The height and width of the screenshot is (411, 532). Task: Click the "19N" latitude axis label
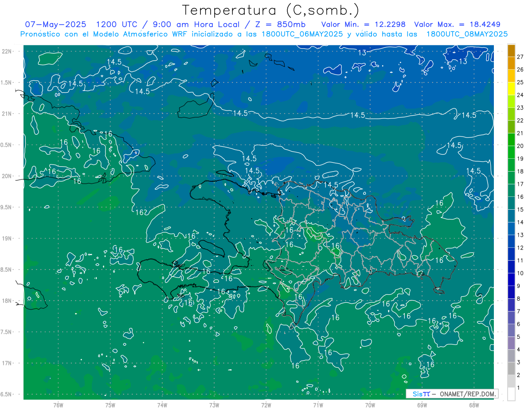click(8, 239)
